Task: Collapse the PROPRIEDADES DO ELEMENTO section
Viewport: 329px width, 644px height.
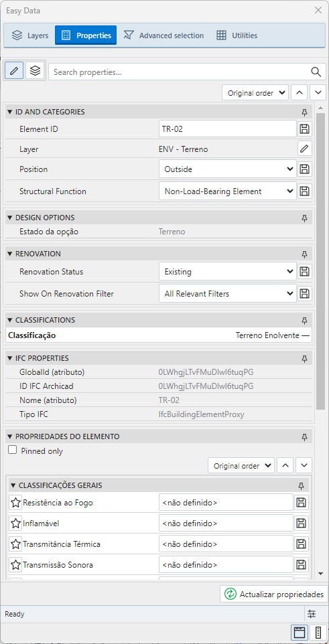Action: pyautogui.click(x=10, y=436)
